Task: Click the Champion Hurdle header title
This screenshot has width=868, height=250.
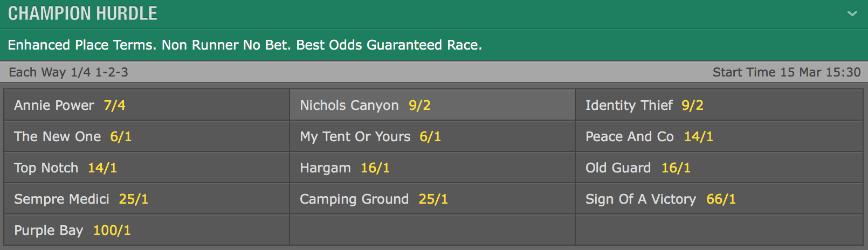Action: 82,13
